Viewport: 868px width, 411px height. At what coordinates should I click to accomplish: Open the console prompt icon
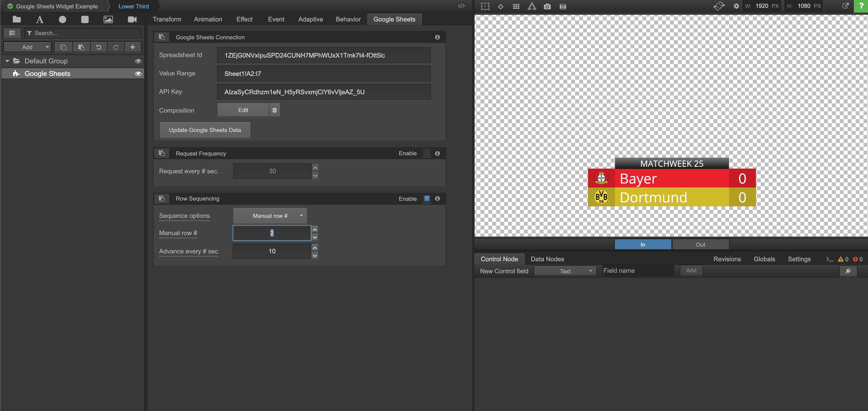[x=829, y=259]
